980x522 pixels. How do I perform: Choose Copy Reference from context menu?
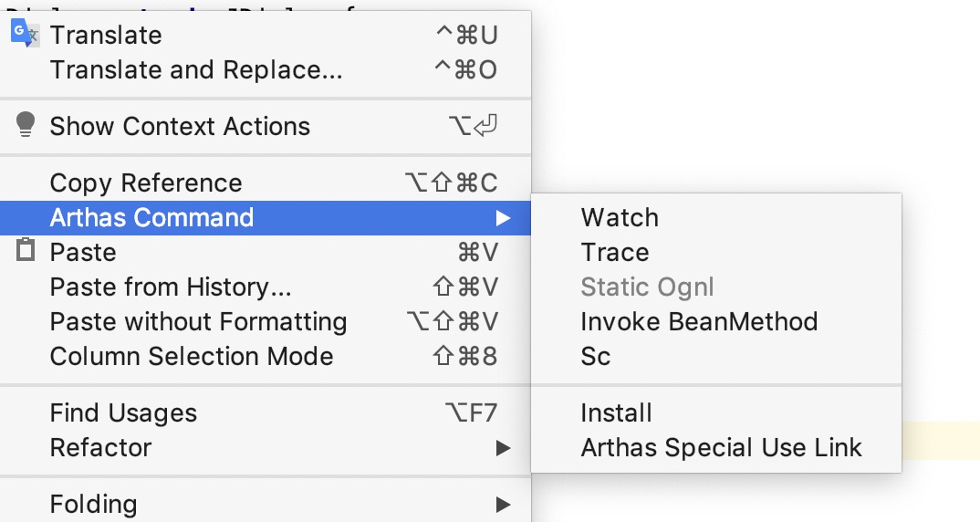[x=266, y=183]
